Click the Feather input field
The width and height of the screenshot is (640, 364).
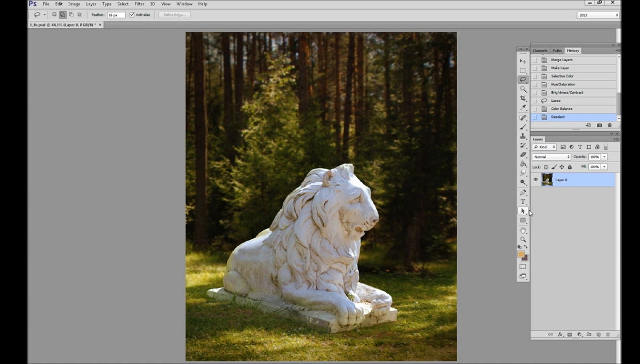[116, 15]
